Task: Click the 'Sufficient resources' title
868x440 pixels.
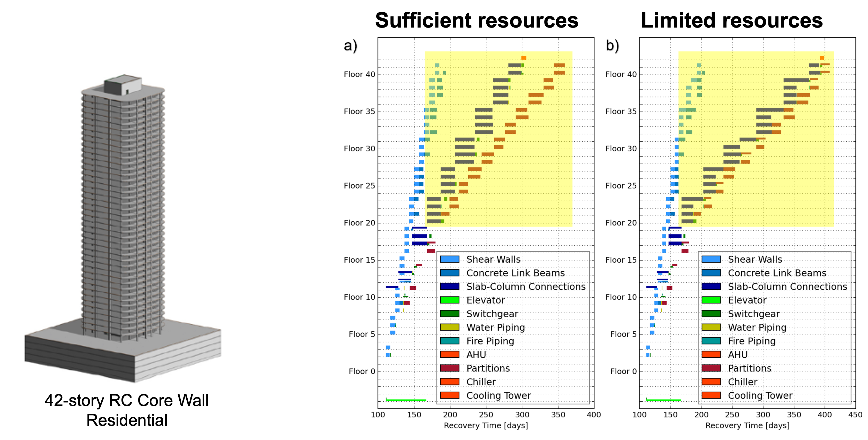Action: coord(476,20)
